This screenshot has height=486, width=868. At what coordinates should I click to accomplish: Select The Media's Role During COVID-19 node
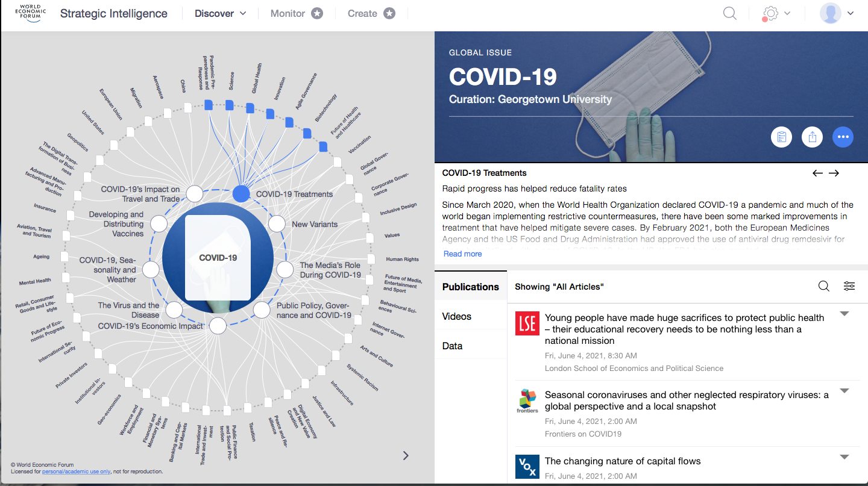click(285, 269)
